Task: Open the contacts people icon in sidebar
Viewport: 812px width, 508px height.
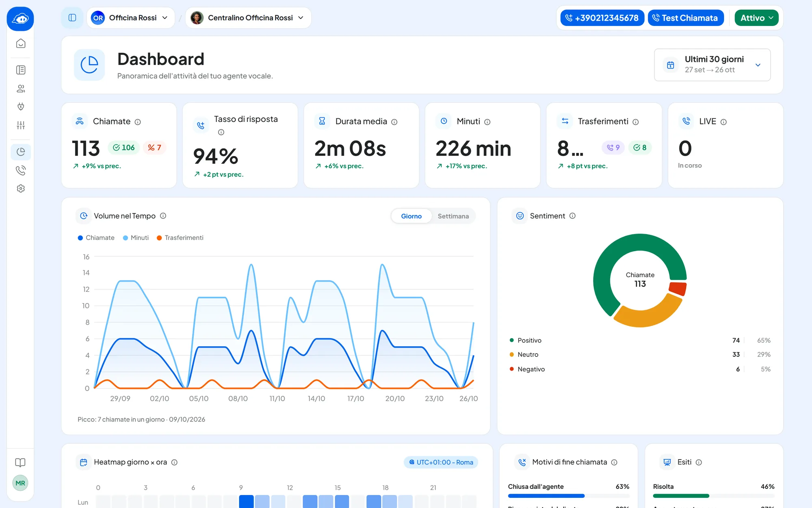Action: tap(21, 88)
